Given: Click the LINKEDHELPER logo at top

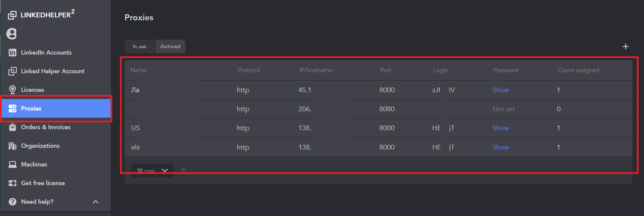Looking at the screenshot, I should coord(41,14).
